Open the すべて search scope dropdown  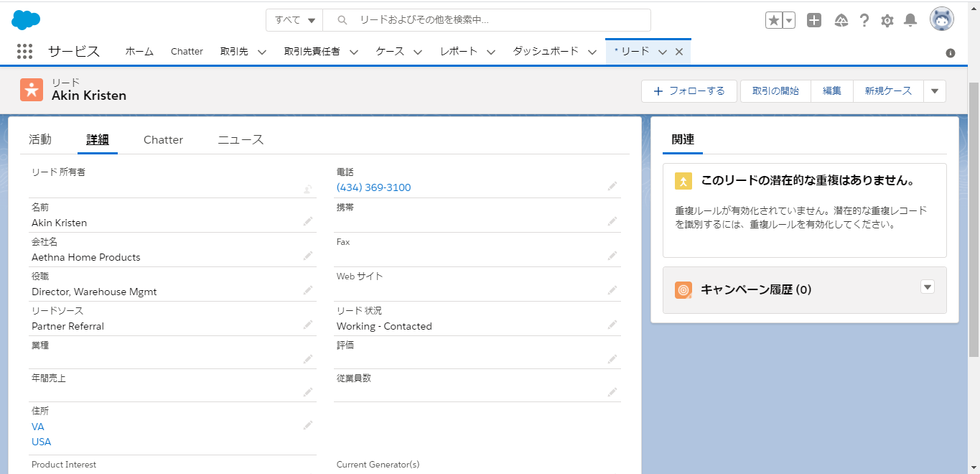(294, 20)
